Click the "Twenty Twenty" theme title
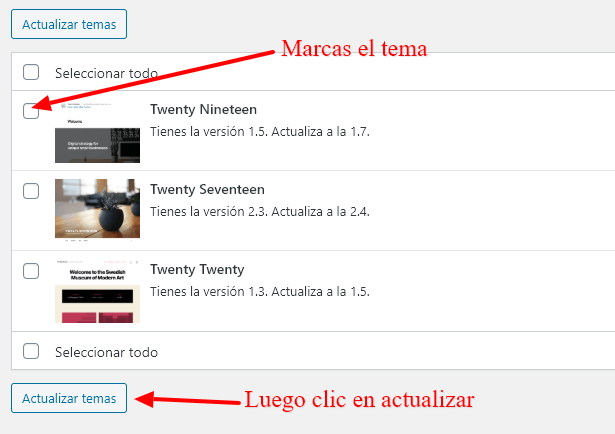 197,269
